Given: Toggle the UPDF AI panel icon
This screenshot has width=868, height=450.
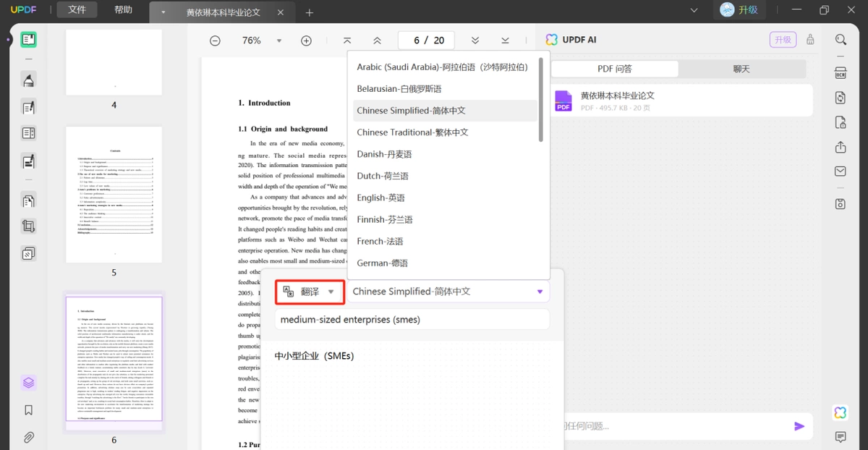Looking at the screenshot, I should (x=841, y=412).
